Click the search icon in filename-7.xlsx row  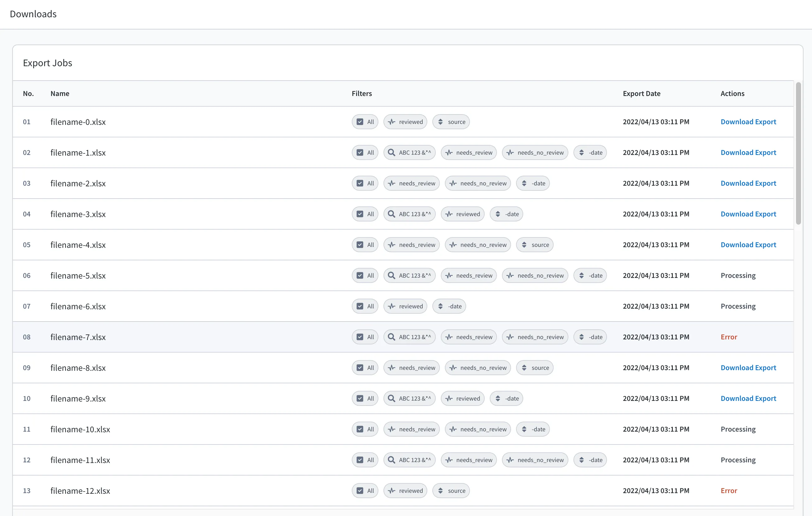pos(391,337)
